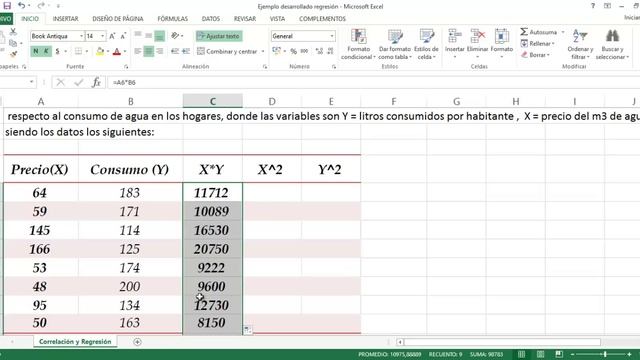The width and height of the screenshot is (640, 360).
Task: Open Ordenar y filtrar menu
Action: (580, 44)
